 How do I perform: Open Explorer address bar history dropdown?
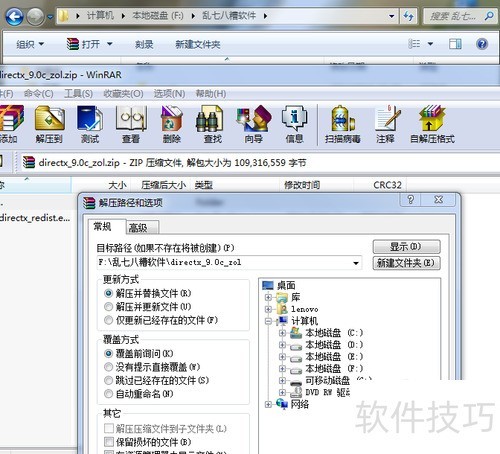click(x=392, y=16)
